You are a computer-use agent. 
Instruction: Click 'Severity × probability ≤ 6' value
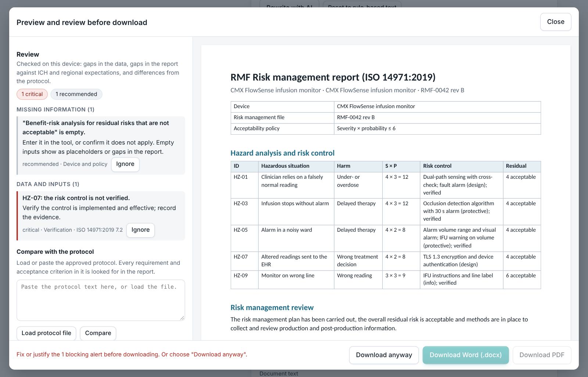[x=437, y=129]
